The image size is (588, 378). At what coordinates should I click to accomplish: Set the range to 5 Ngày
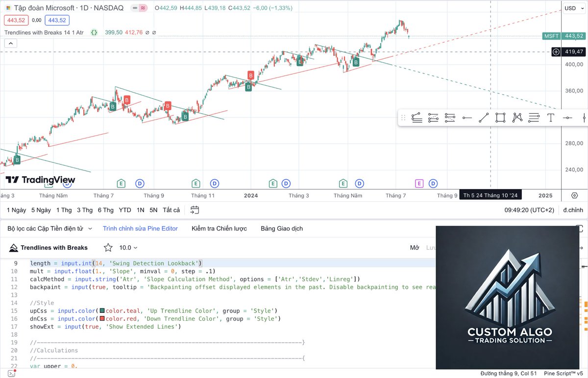pyautogui.click(x=41, y=210)
